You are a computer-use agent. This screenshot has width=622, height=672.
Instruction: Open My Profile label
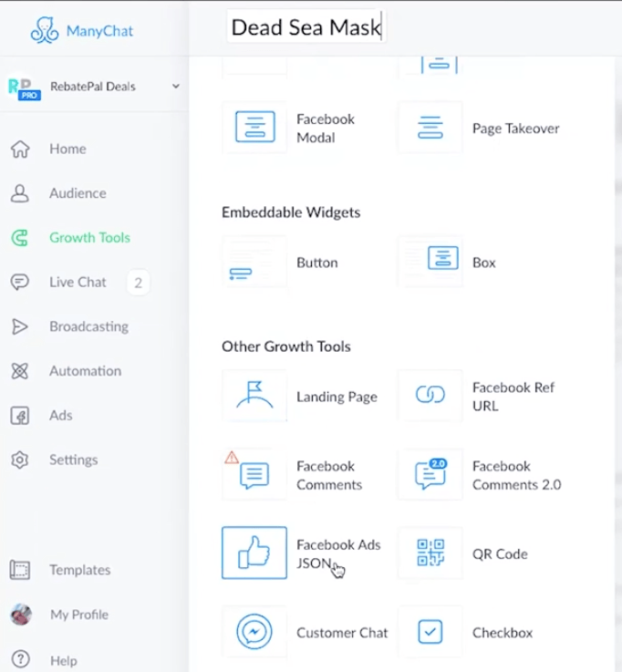point(79,615)
